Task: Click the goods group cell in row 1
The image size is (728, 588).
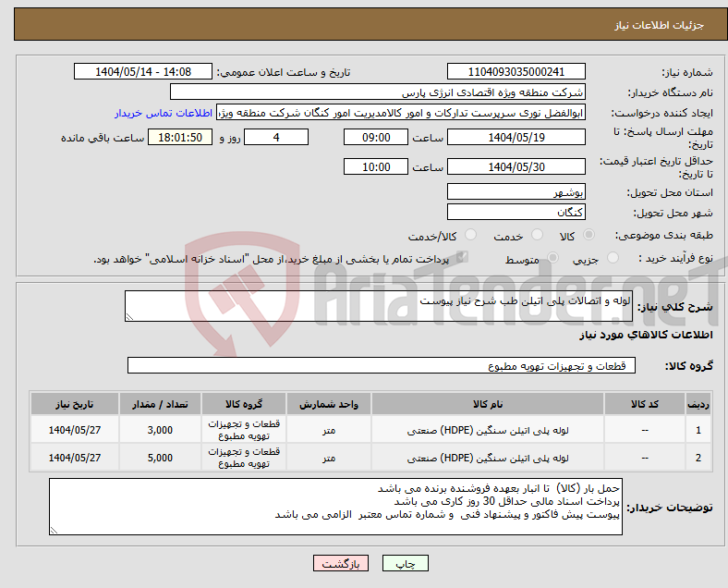Action: (244, 430)
